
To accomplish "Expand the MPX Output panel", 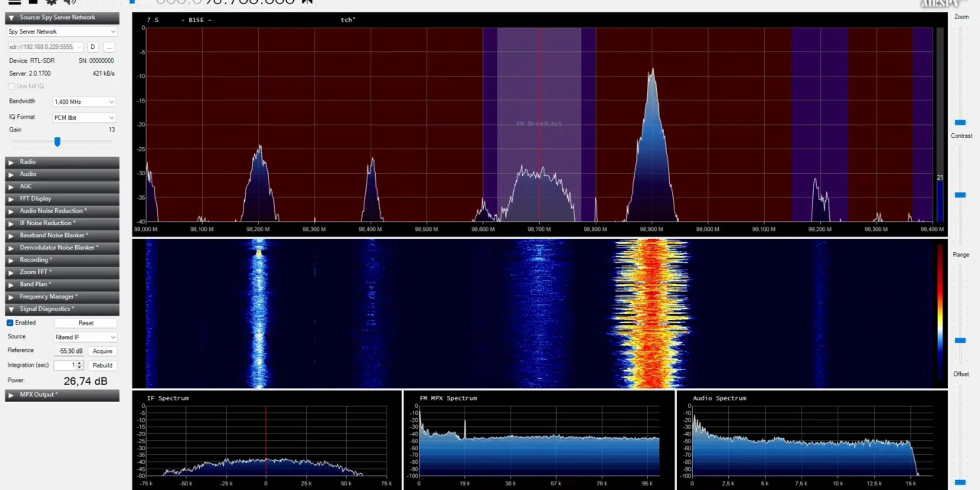I will (x=62, y=395).
